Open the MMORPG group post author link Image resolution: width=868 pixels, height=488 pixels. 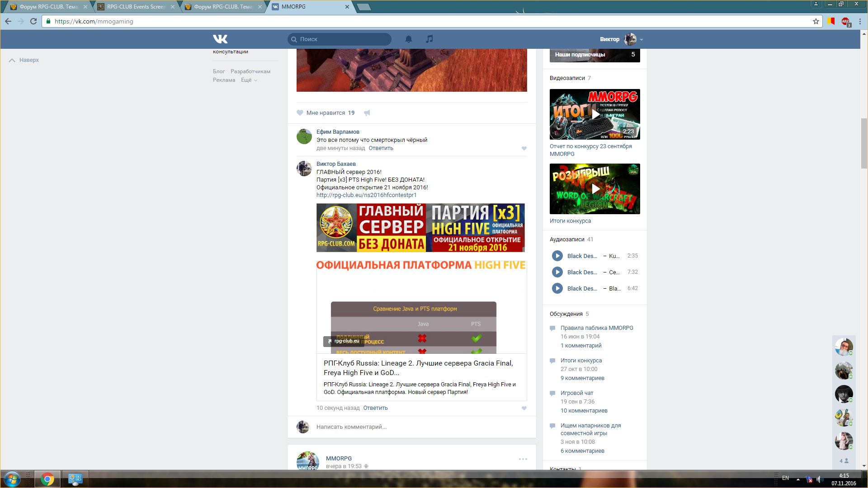pos(339,458)
